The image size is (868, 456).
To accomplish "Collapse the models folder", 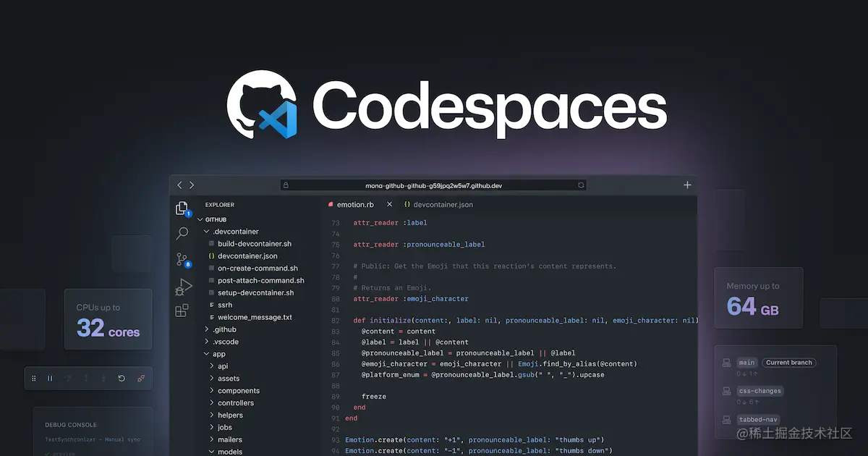I will (211, 452).
